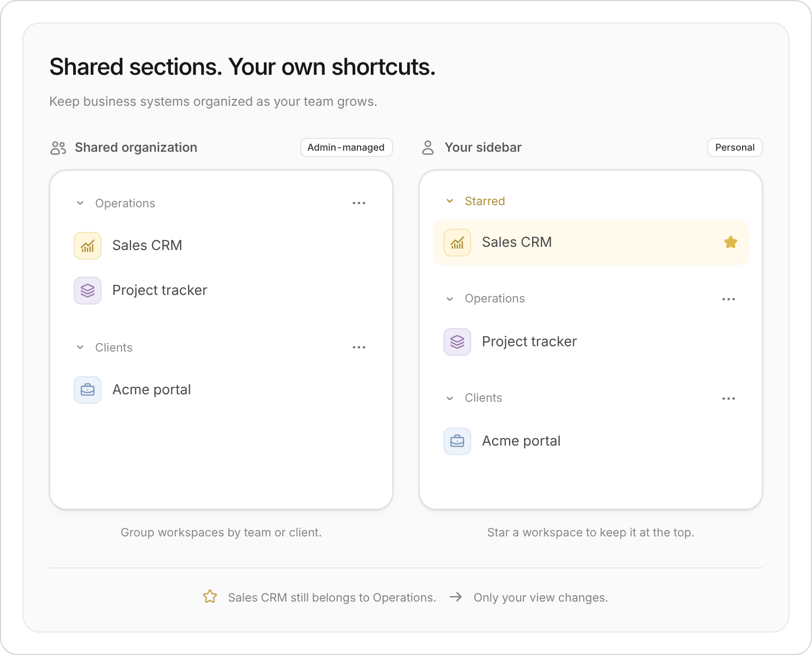Open the Clients more menu in Shared organization
The width and height of the screenshot is (812, 655).
(359, 347)
